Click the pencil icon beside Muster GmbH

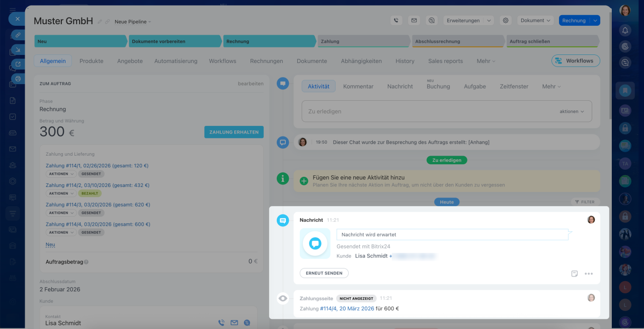100,22
